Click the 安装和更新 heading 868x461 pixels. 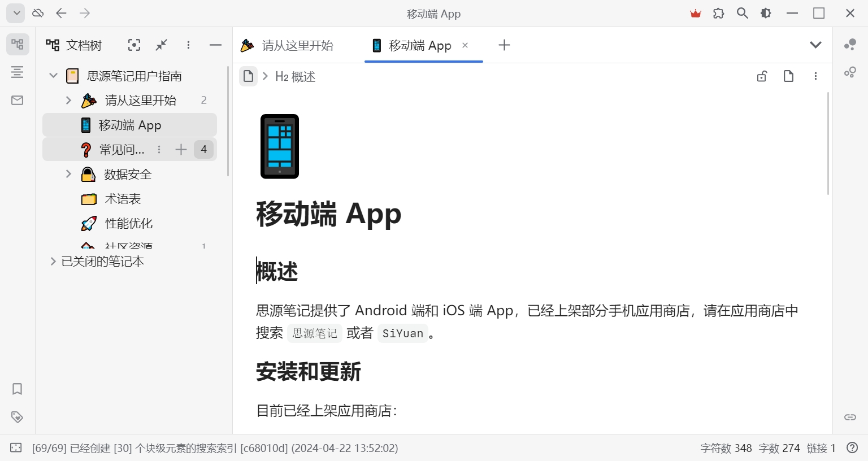(x=309, y=372)
